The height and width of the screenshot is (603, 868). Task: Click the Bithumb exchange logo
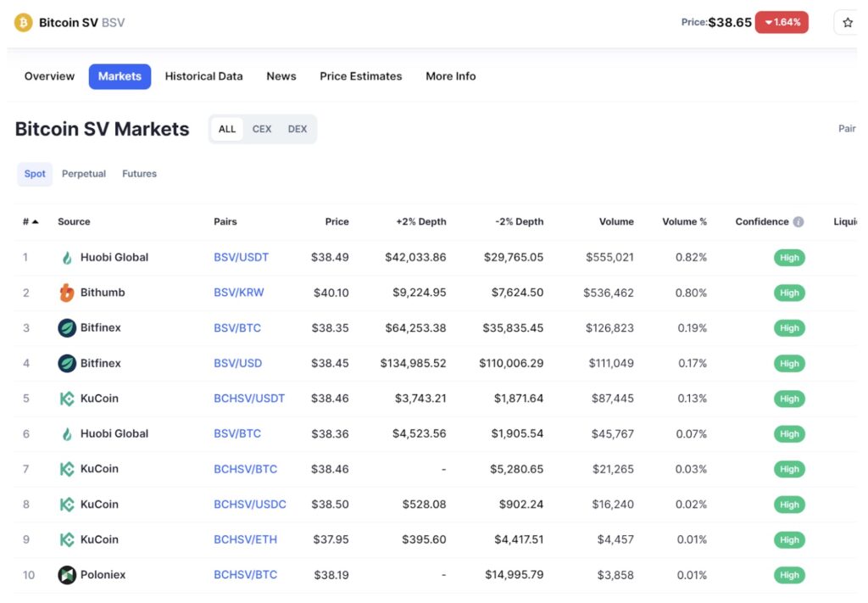point(67,293)
